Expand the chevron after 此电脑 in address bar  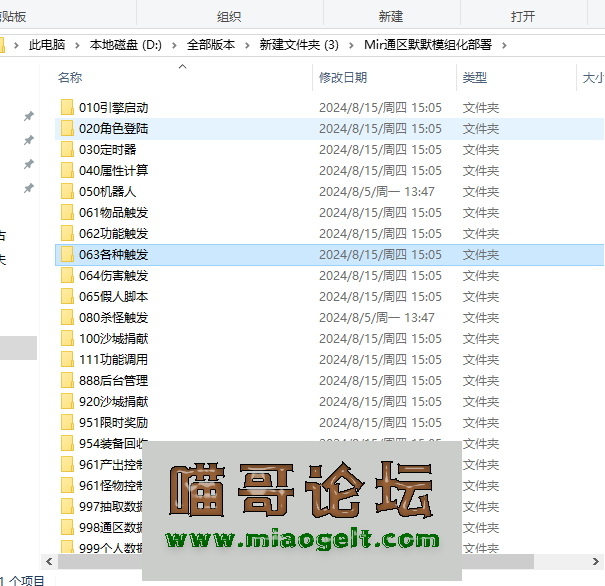pos(77,46)
